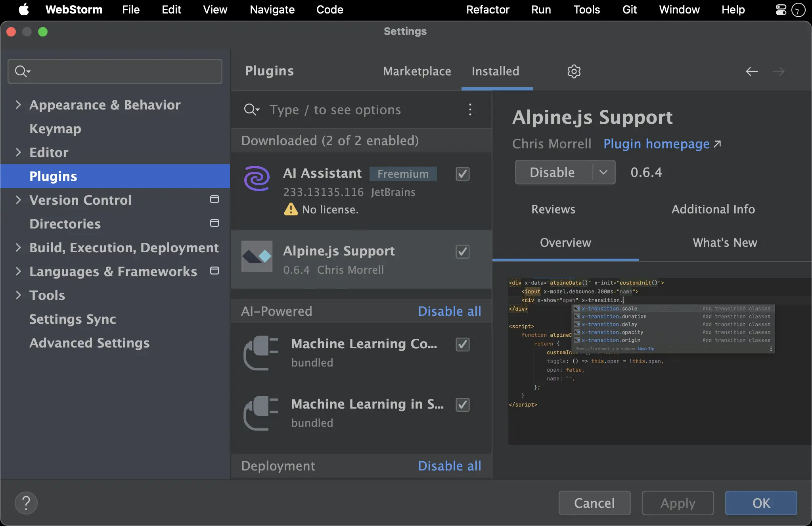Viewport: 812px width, 526px height.
Task: Select the Plugins settings item
Action: (115, 176)
